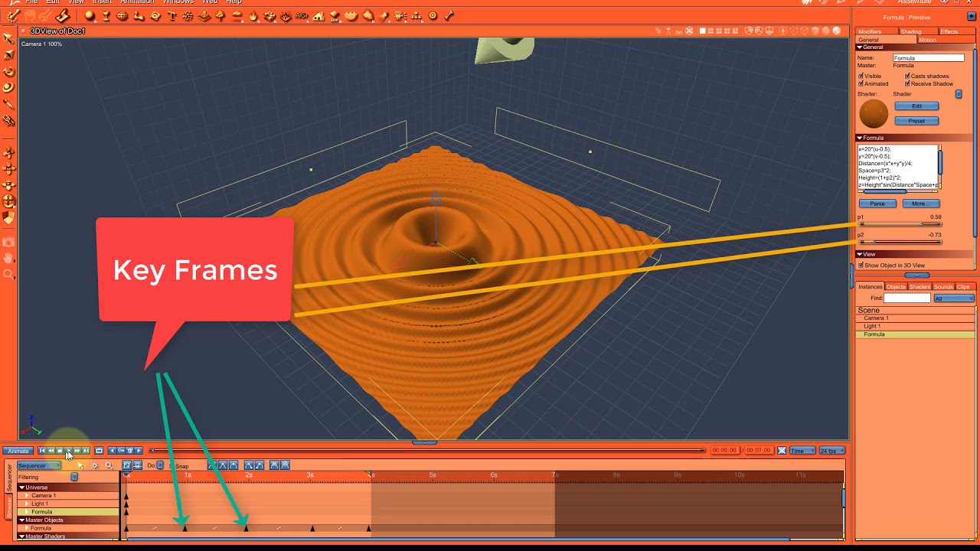Click the Parse button

click(877, 204)
